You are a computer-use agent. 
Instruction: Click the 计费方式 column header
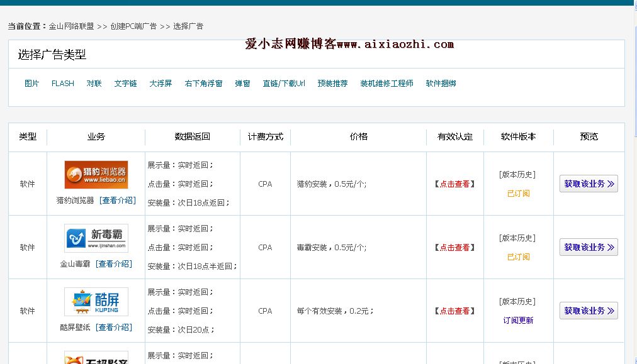point(266,137)
